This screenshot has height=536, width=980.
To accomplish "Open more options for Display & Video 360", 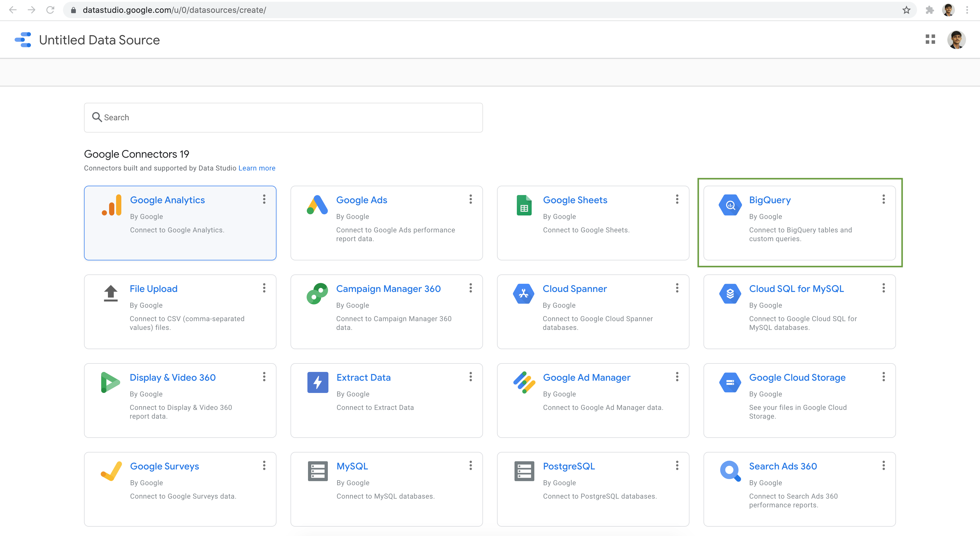I will pyautogui.click(x=264, y=377).
